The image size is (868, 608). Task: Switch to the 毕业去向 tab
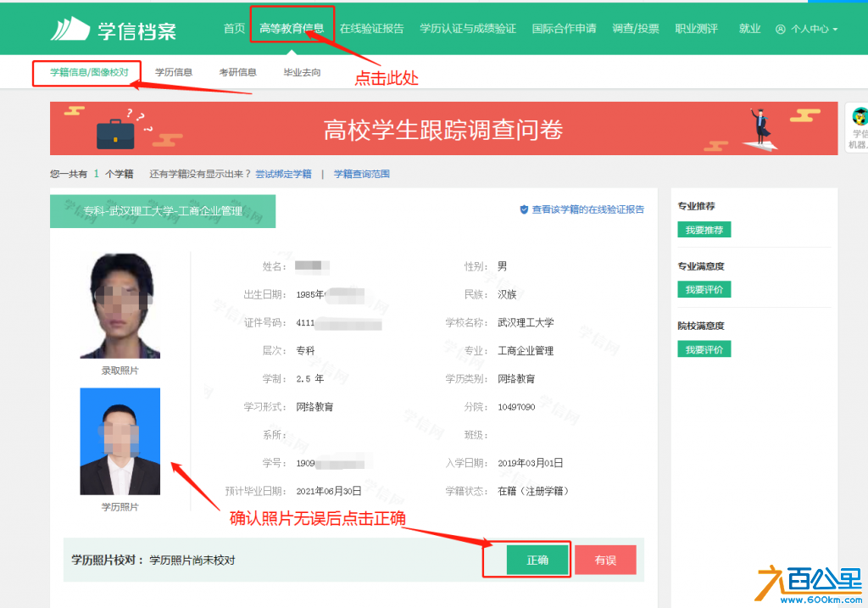click(302, 72)
